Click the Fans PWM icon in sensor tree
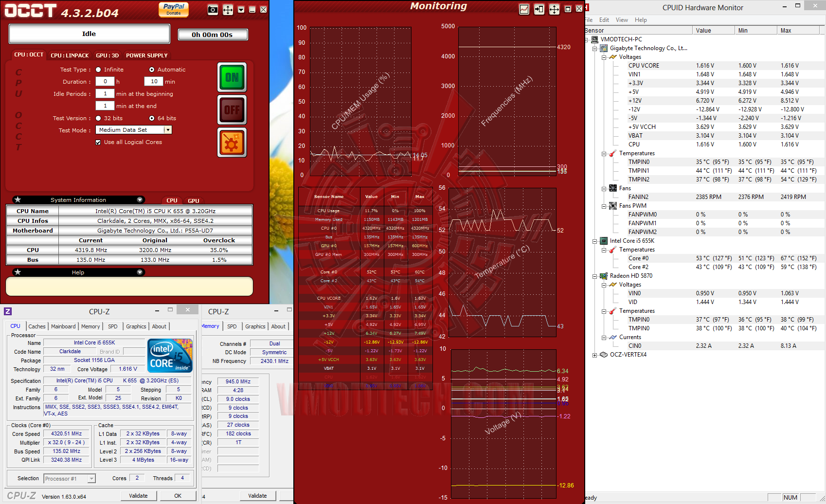This screenshot has height=504, width=826. pos(613,206)
